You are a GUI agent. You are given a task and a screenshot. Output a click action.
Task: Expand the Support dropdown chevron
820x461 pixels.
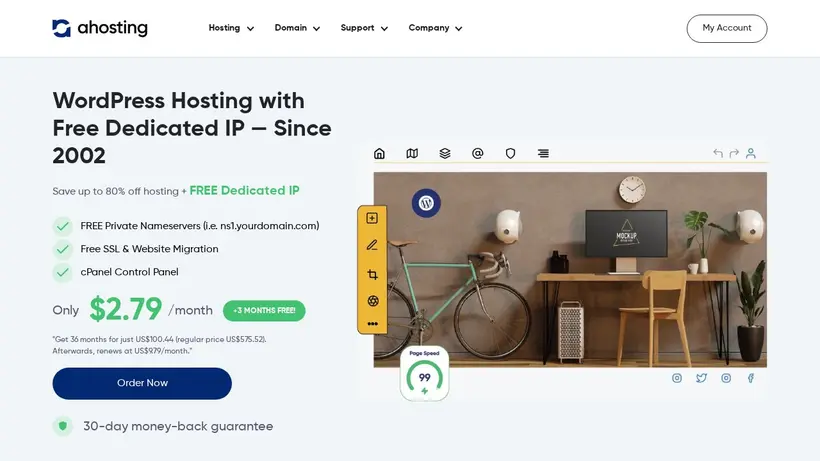[384, 29]
